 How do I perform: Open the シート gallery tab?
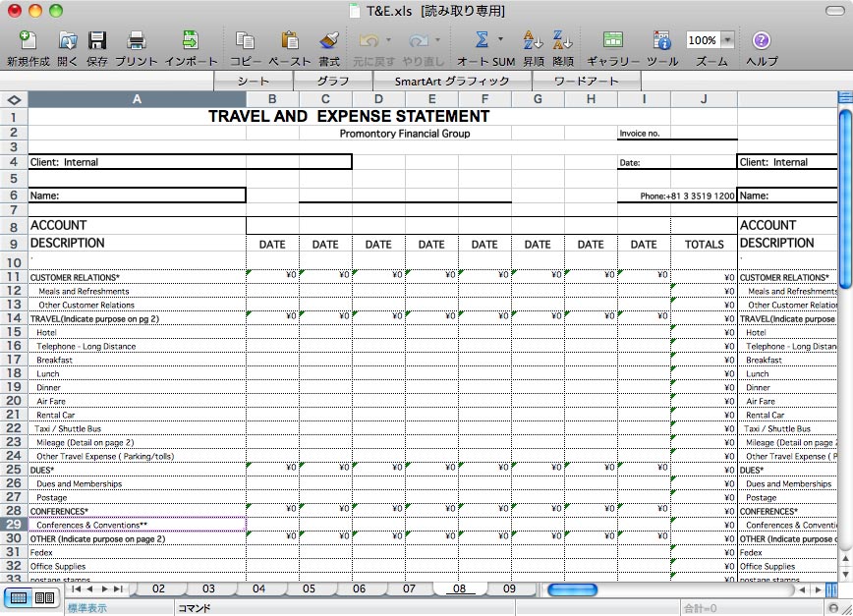(x=254, y=81)
